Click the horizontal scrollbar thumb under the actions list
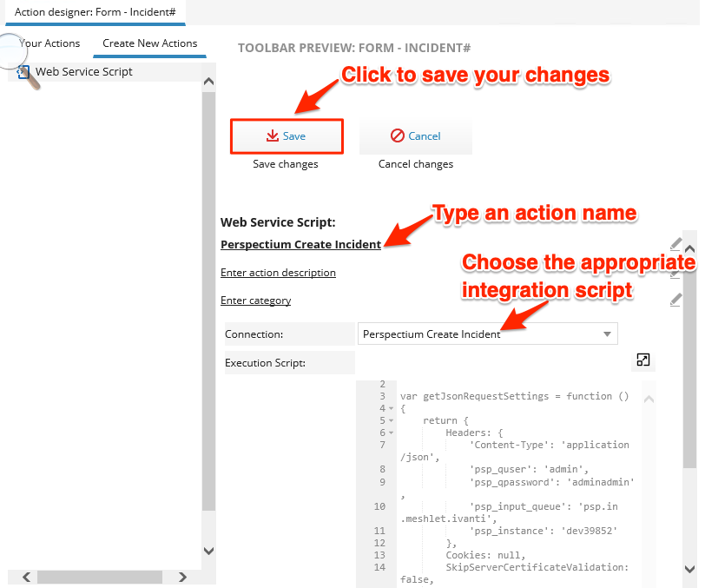705x588 pixels. click(x=100, y=577)
